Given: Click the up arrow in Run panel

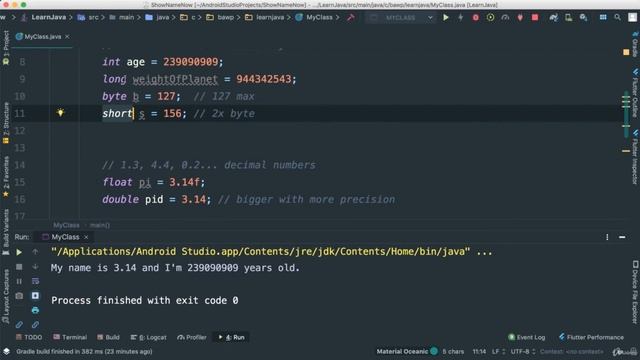Looking at the screenshot, I should pyautogui.click(x=35, y=252).
